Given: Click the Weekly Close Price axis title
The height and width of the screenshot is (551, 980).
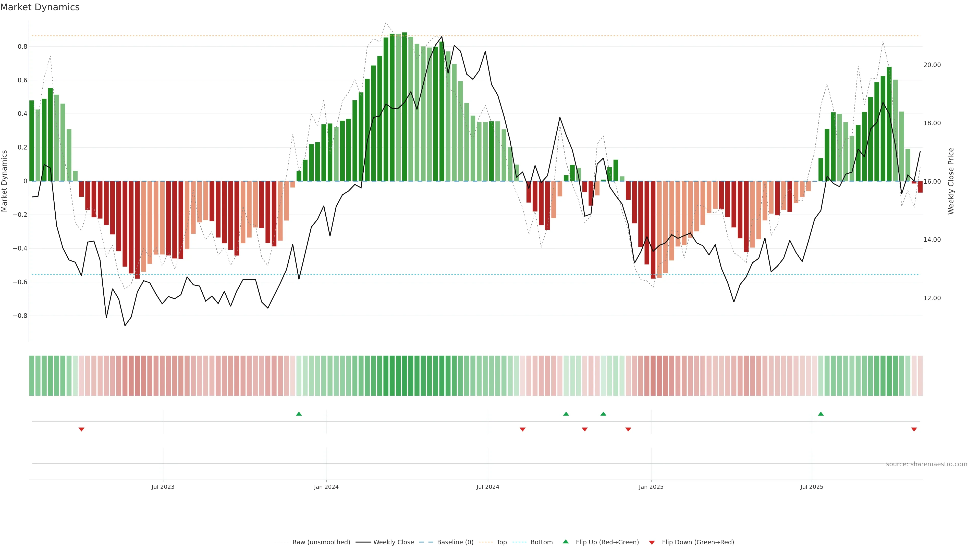Looking at the screenshot, I should click(951, 181).
